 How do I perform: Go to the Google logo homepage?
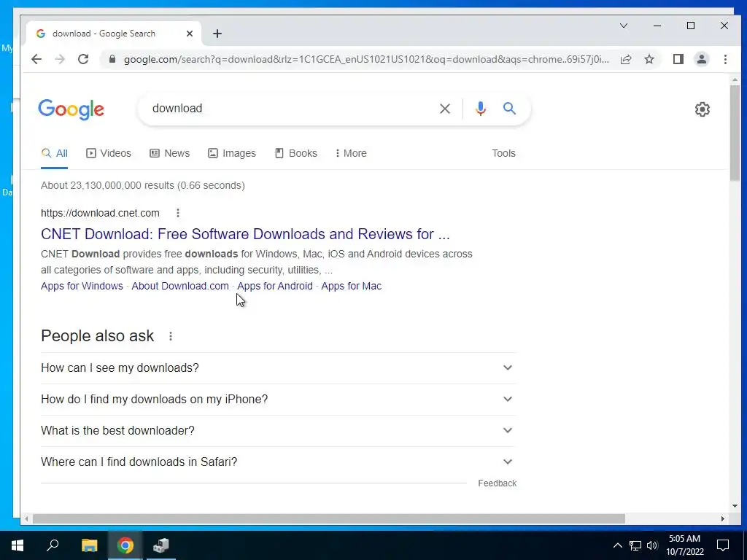coord(71,109)
